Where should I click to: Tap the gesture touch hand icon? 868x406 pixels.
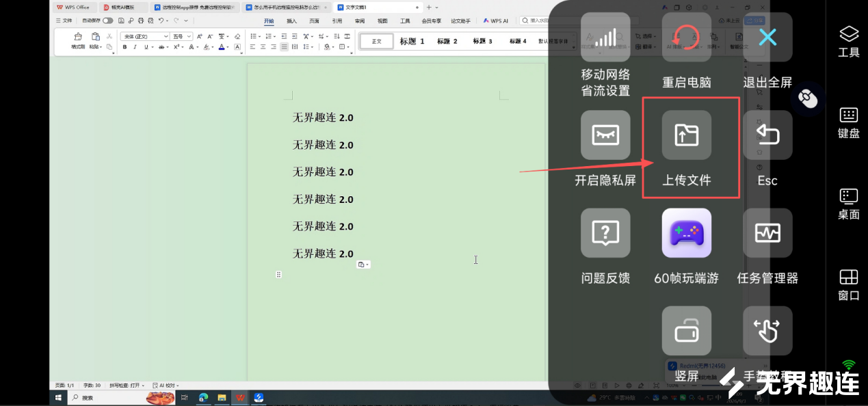tap(767, 331)
